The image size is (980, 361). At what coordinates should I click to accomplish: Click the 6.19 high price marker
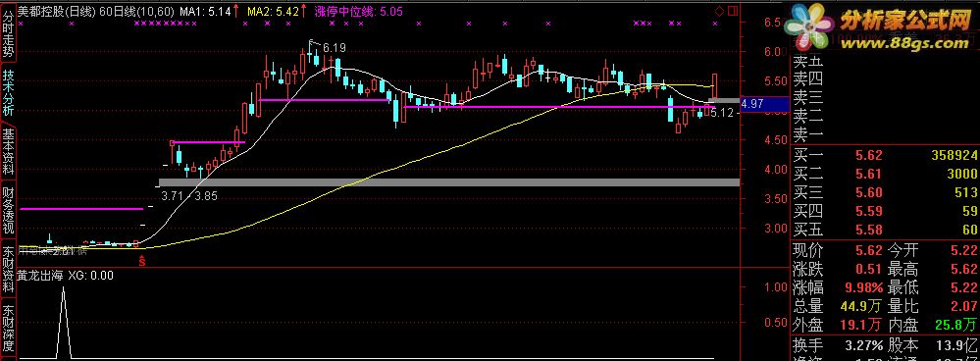click(x=334, y=48)
